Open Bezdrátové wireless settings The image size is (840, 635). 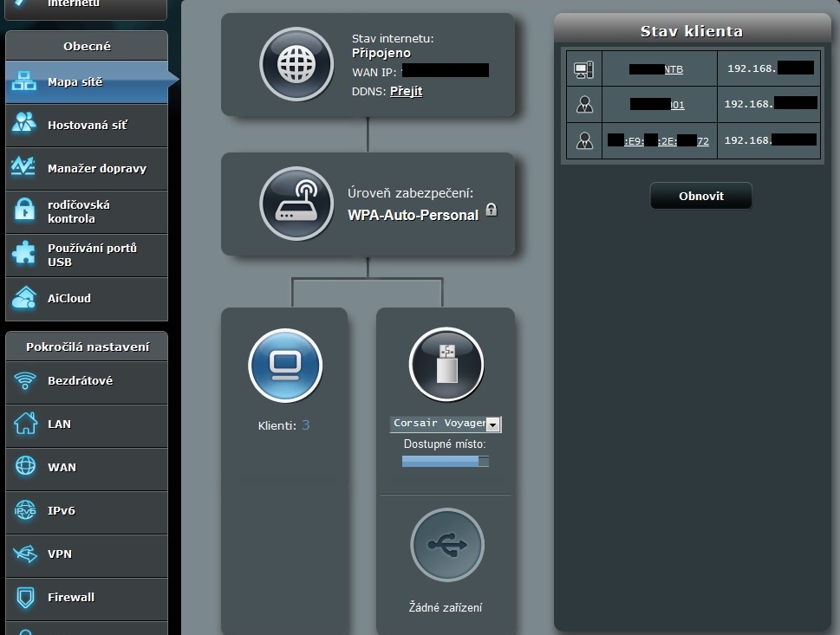click(x=80, y=381)
